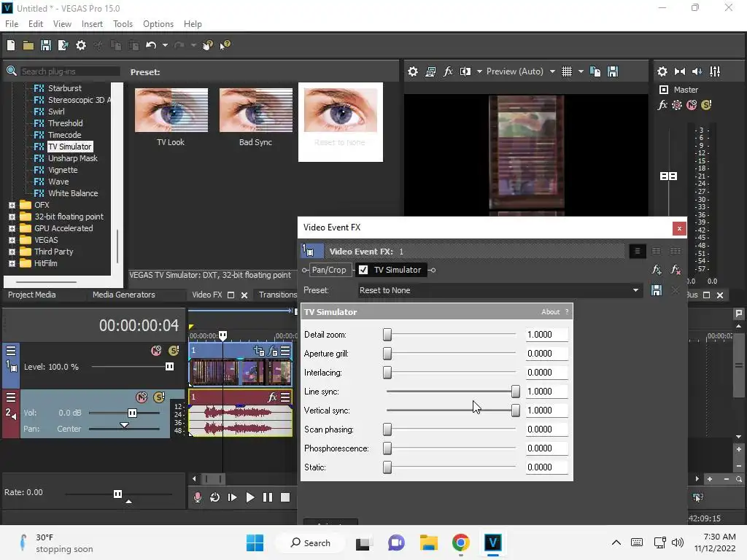
Task: Click About in TV Simulator header
Action: tap(550, 312)
